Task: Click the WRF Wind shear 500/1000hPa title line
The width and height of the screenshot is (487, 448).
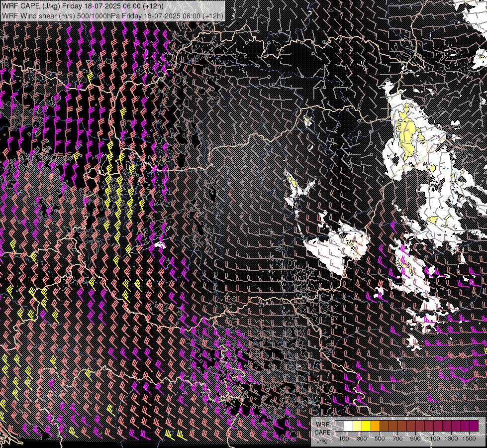Action: tap(112, 16)
